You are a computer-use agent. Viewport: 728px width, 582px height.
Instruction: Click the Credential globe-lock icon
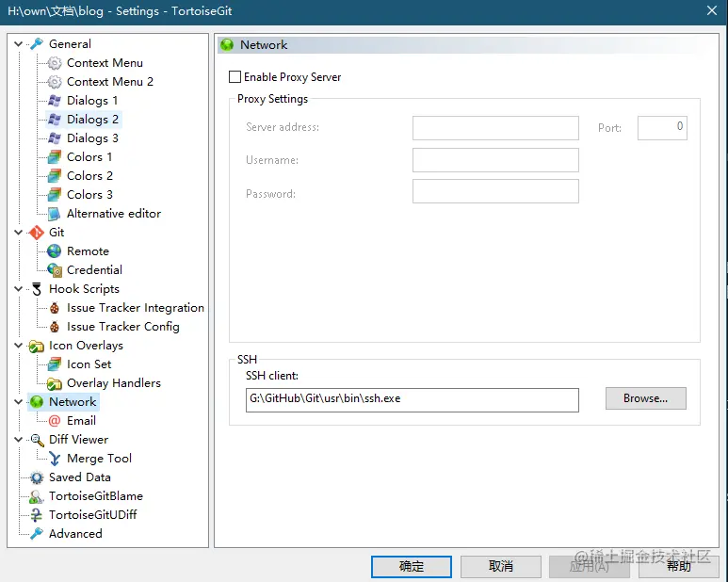click(55, 270)
